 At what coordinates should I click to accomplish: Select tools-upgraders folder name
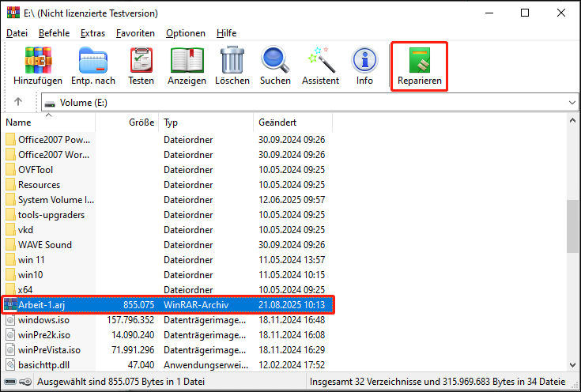51,215
